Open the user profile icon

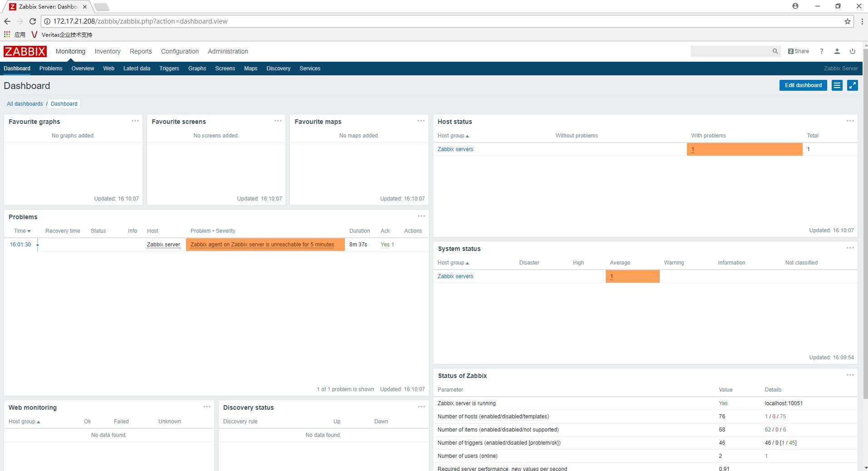837,51
